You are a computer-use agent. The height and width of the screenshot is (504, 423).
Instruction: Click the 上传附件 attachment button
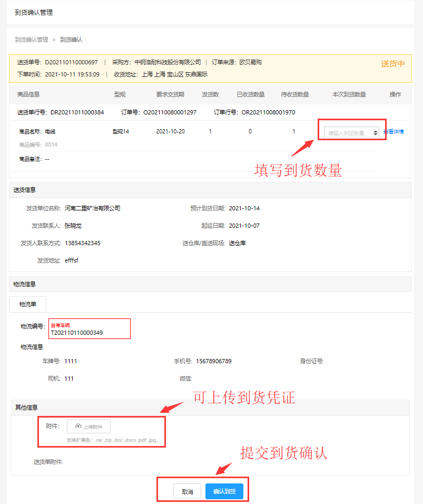[88, 426]
